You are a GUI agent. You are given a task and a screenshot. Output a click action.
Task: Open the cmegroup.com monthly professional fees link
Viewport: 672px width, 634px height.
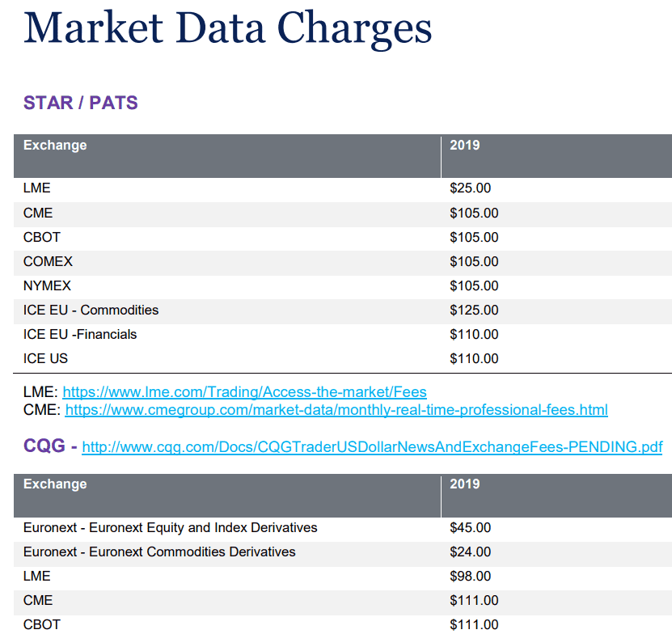(336, 410)
